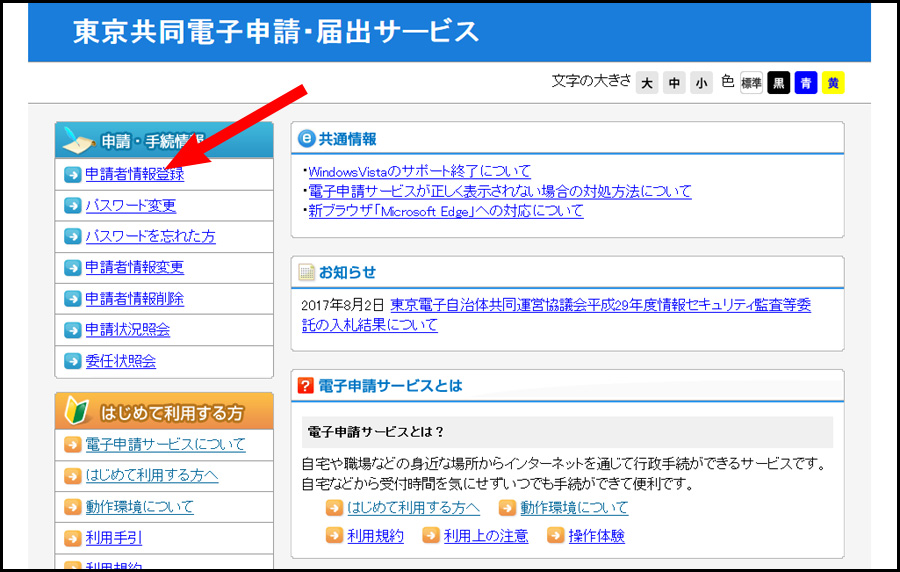
Task: Click the 電子申請サービスとは section heading
Action: (390, 385)
